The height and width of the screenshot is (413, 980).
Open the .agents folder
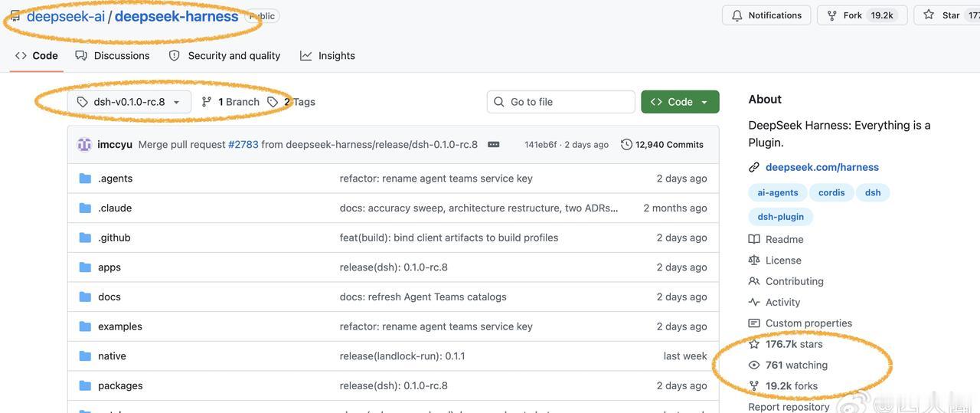115,179
